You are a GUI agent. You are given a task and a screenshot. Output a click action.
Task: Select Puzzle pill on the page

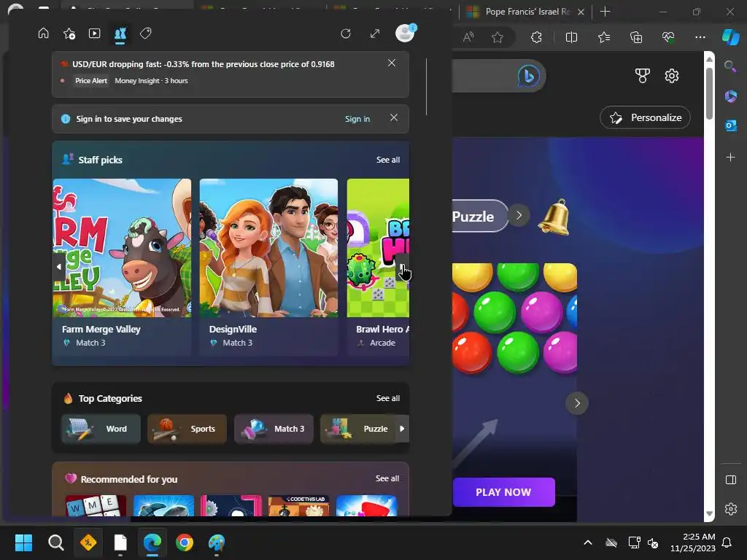click(479, 216)
